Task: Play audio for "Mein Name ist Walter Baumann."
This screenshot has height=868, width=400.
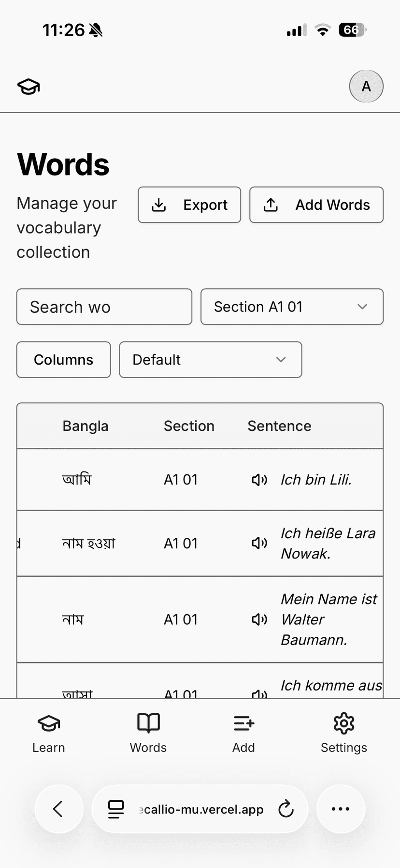Action: point(259,619)
